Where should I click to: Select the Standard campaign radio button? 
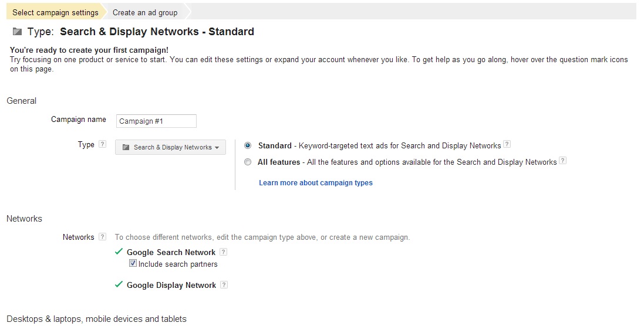(248, 145)
